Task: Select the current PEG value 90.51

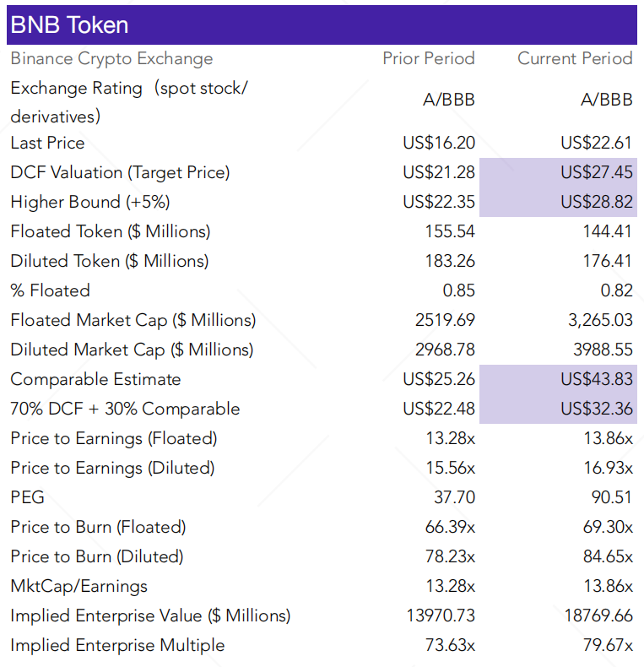Action: (x=612, y=497)
